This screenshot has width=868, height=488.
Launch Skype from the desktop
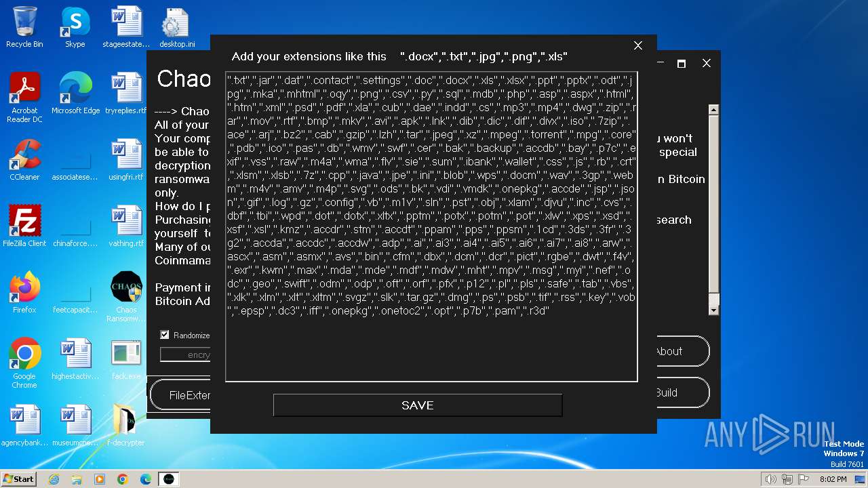click(75, 27)
